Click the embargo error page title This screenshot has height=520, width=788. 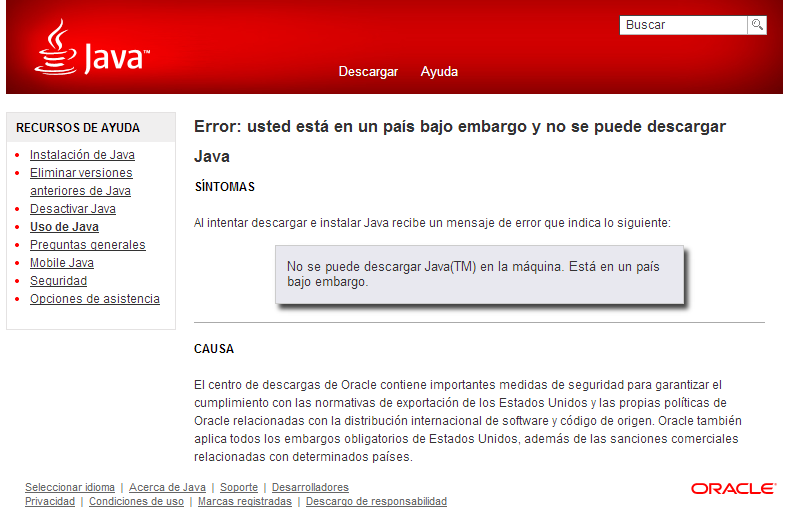(x=460, y=141)
